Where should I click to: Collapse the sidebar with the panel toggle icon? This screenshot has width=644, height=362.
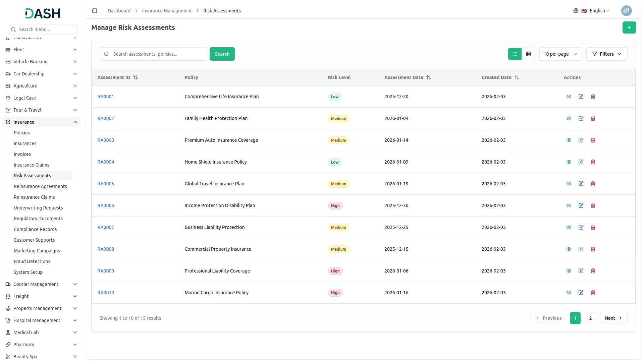point(95,10)
